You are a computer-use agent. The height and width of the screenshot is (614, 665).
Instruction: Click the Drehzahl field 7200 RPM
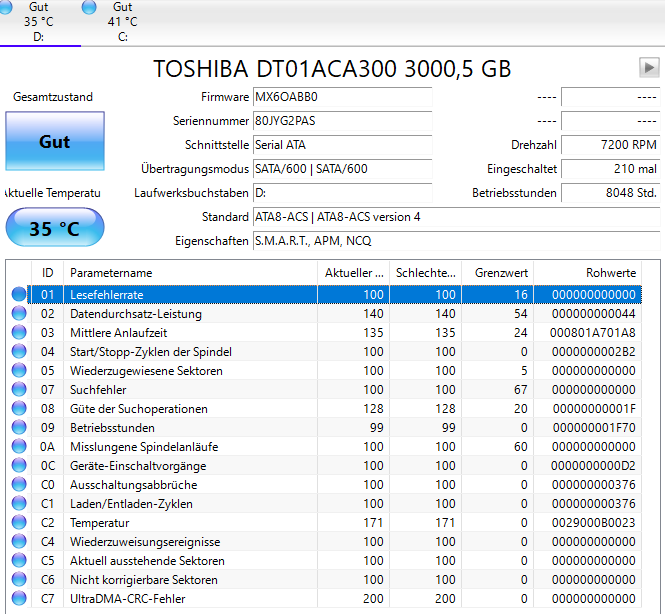611,145
